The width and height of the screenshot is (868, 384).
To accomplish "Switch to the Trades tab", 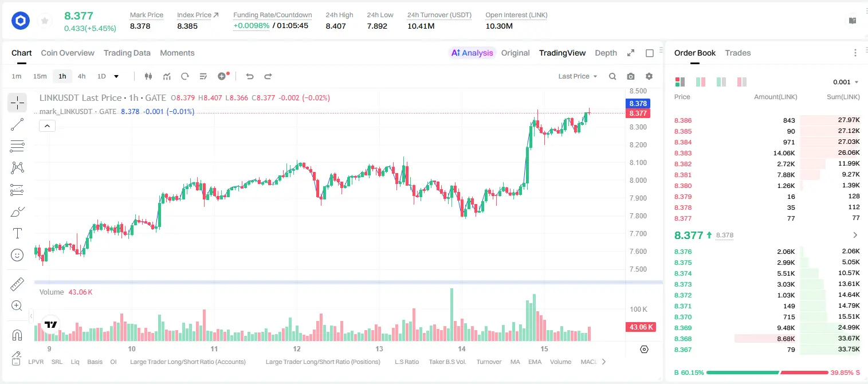I will point(737,53).
